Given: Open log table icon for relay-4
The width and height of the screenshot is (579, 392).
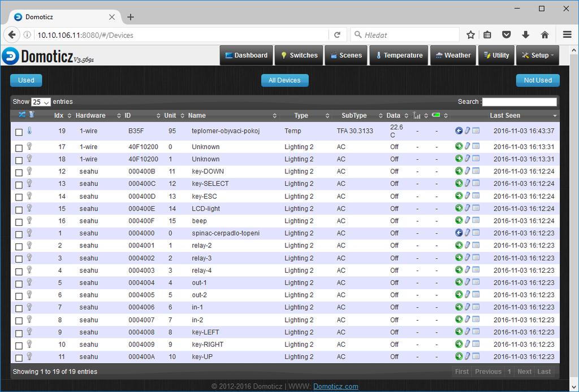Looking at the screenshot, I should click(x=476, y=270).
